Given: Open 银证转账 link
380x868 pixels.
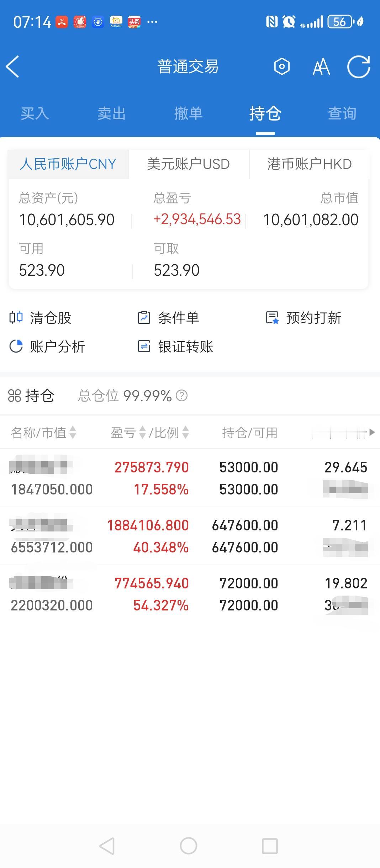Looking at the screenshot, I should click(185, 346).
